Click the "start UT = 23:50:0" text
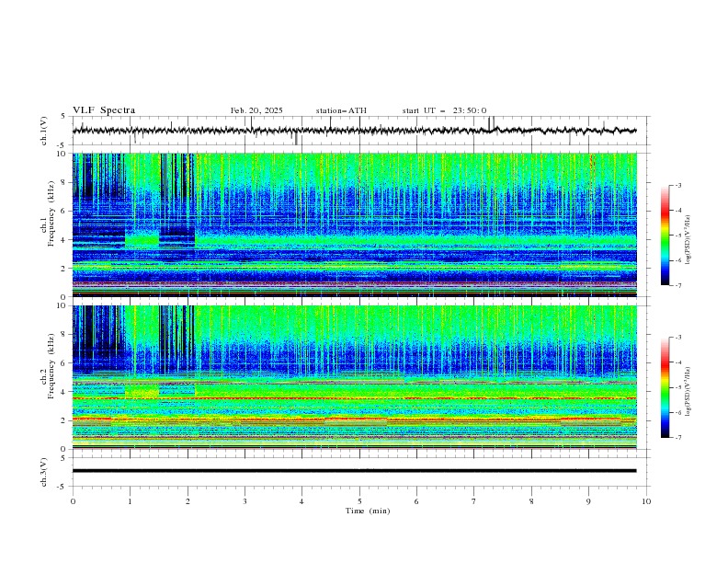 tap(444, 110)
